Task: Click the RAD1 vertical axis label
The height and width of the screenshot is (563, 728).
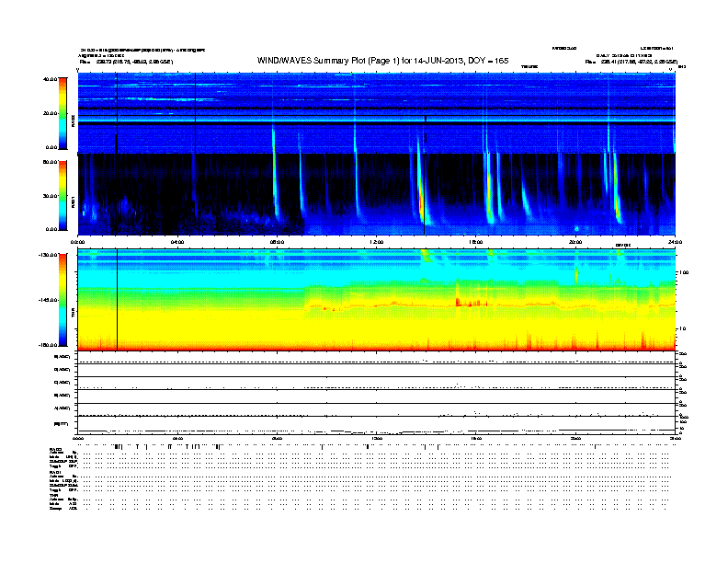Action: tap(73, 201)
